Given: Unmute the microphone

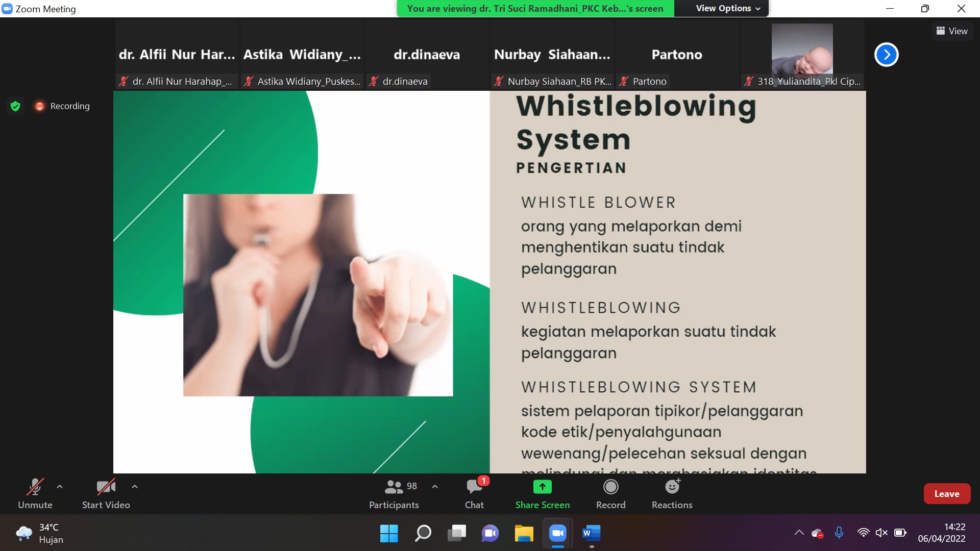Looking at the screenshot, I should click(x=35, y=493).
